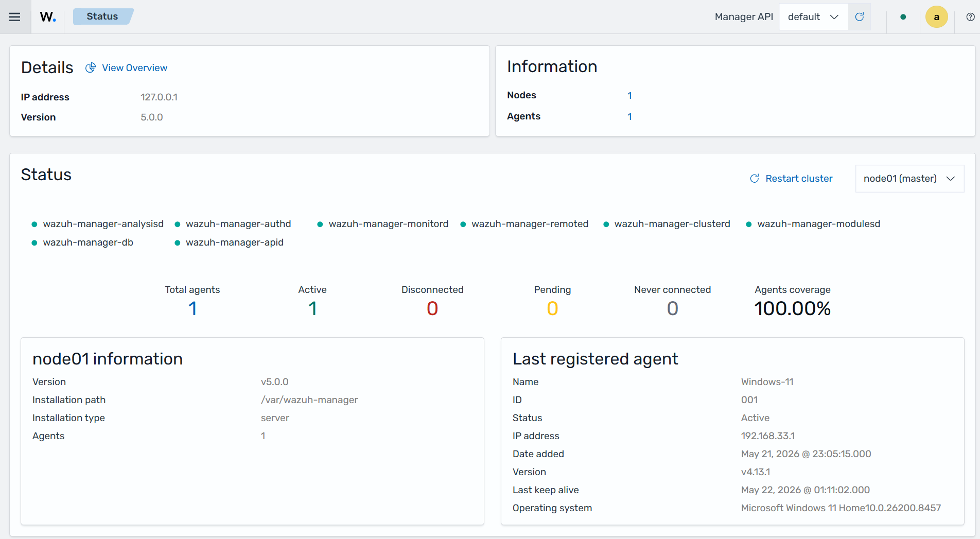Click the Active agents count

(x=312, y=308)
